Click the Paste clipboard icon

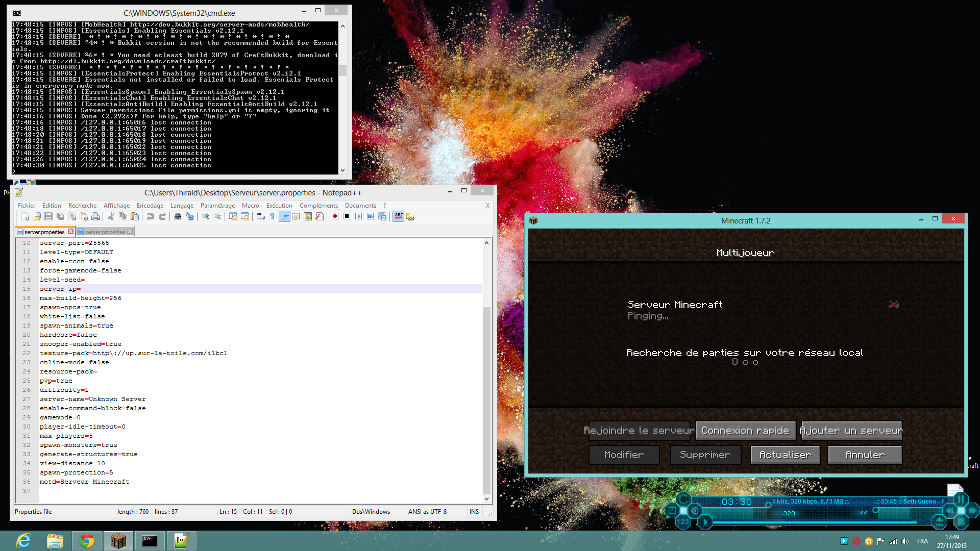(135, 216)
